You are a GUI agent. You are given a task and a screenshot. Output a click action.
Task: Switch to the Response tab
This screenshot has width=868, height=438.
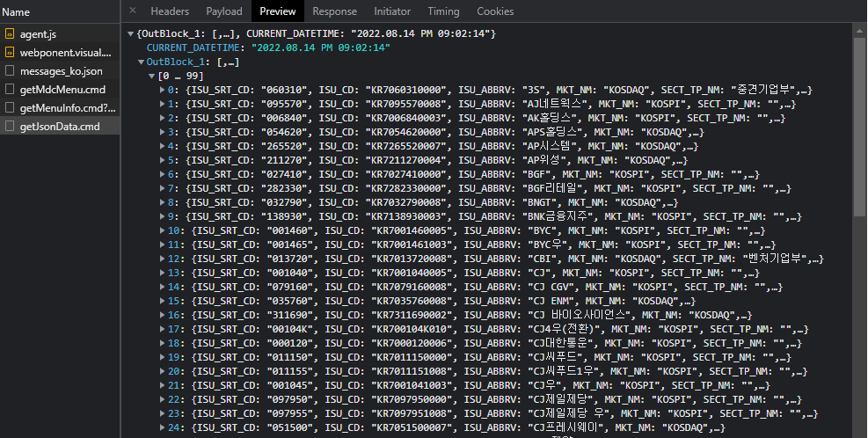[x=334, y=11]
